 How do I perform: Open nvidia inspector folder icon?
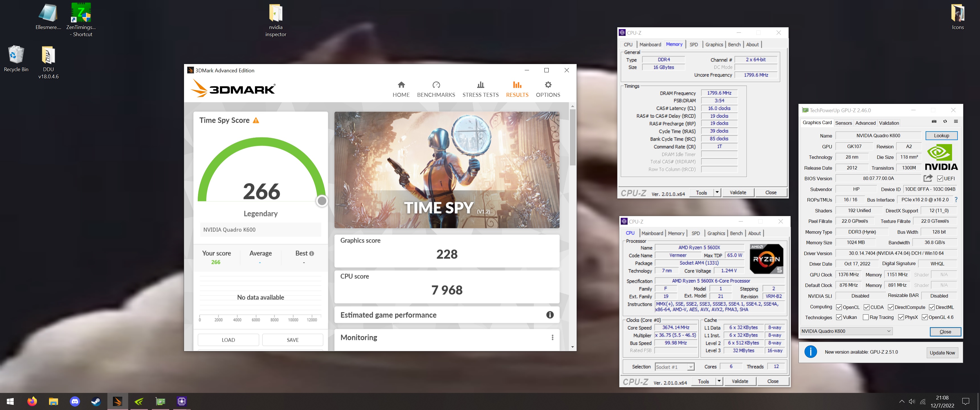click(x=276, y=20)
